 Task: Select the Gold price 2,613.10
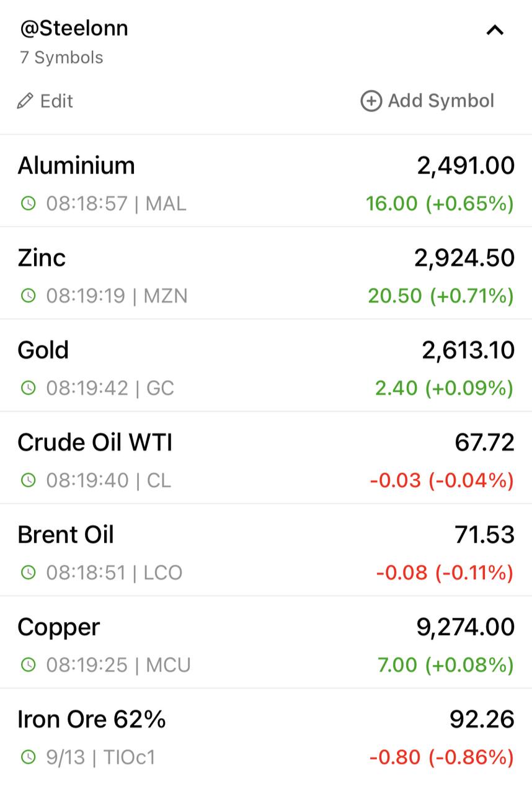coord(468,350)
